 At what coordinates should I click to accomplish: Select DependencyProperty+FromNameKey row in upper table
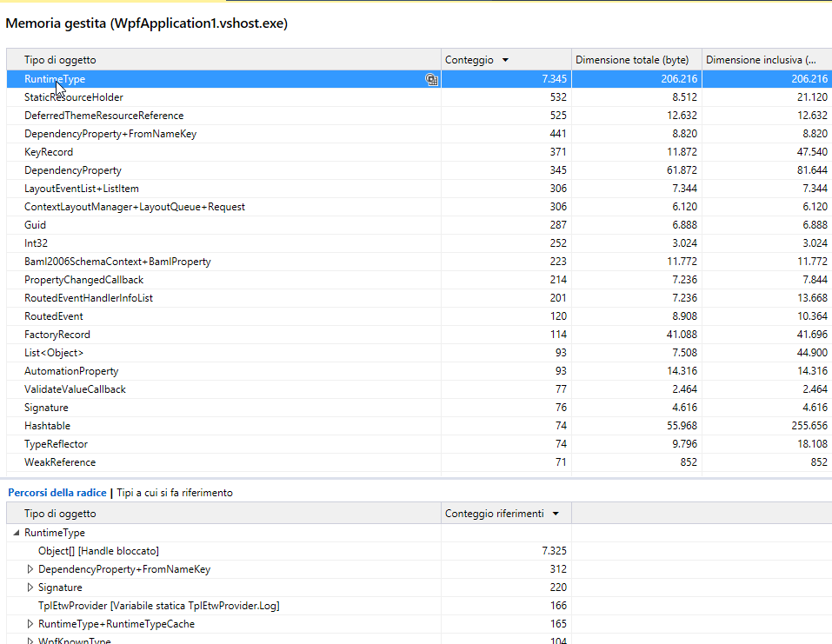419,134
